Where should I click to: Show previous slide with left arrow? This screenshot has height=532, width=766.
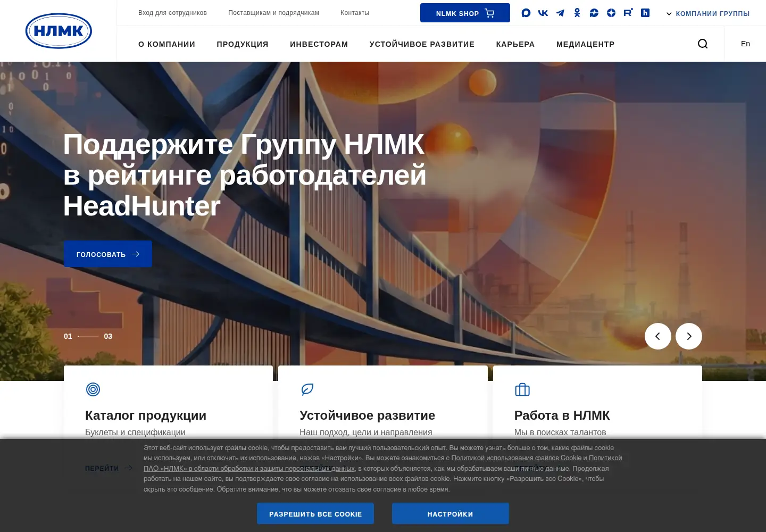[x=658, y=336]
